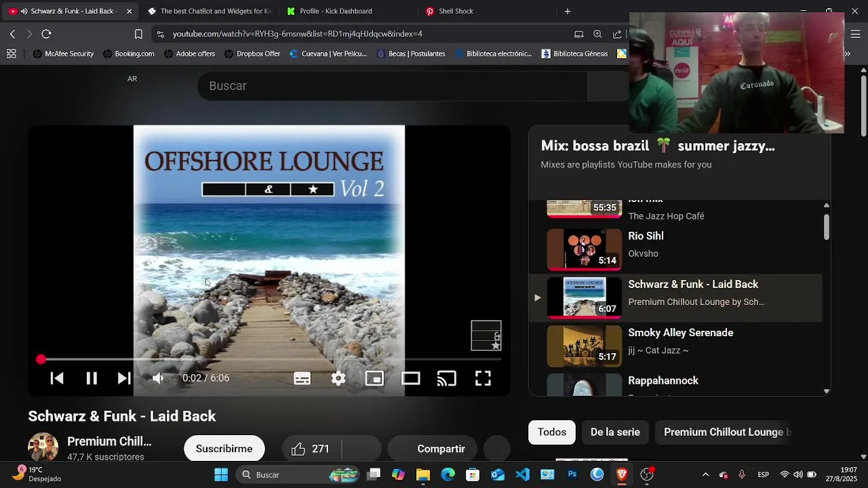This screenshot has height=488, width=868.
Task: Open Microsoft Edge from the taskbar
Action: (x=448, y=474)
